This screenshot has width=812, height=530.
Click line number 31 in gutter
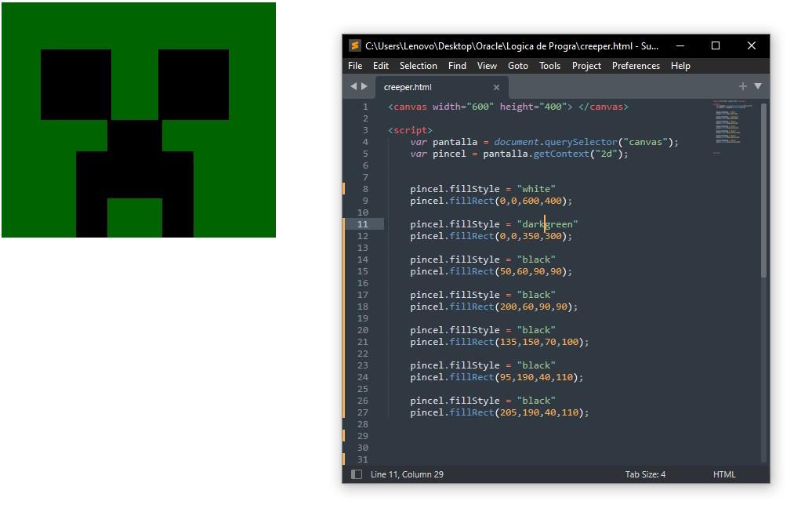pos(362,459)
